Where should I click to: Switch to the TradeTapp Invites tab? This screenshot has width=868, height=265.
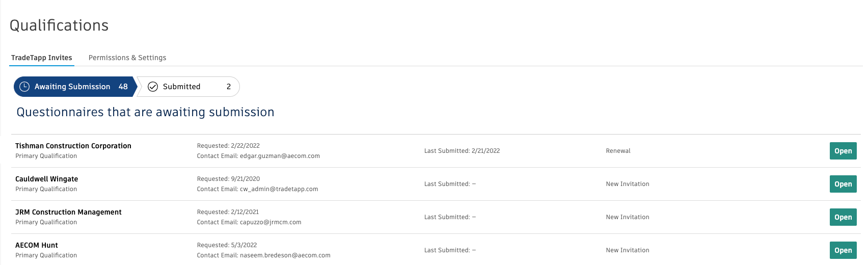[x=42, y=58]
